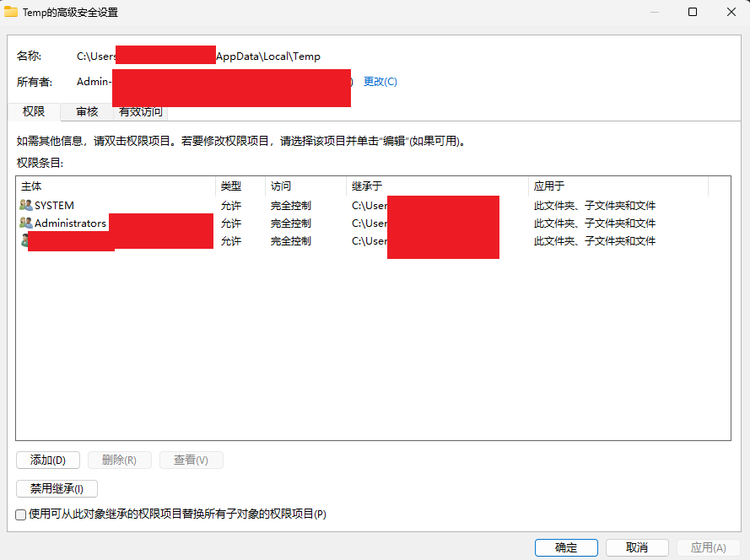Click 完全控制 in the Administrators row

click(291, 223)
